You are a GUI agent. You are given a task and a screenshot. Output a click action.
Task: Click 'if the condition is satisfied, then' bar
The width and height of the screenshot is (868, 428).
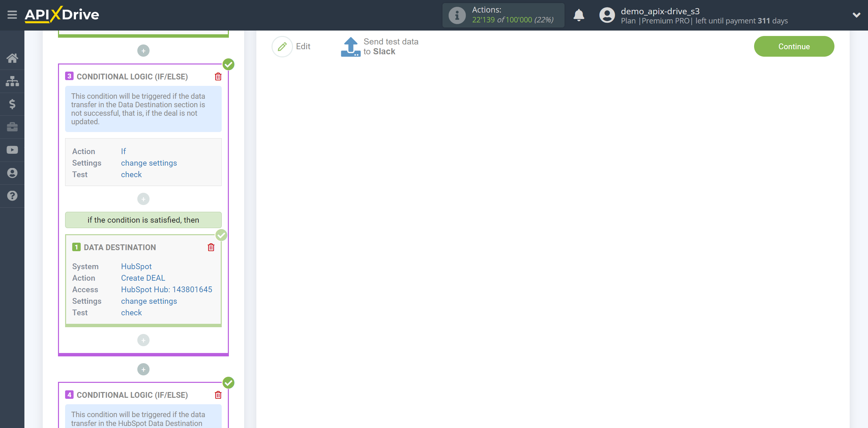tap(143, 220)
